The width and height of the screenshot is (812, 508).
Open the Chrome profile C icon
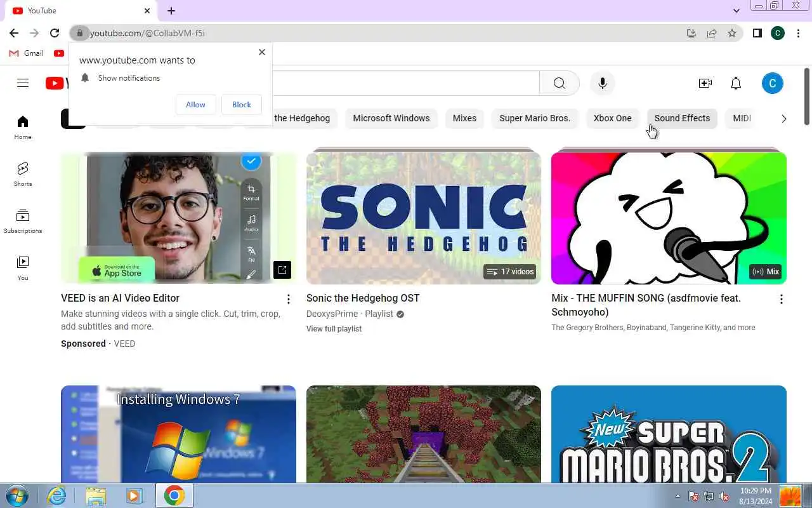tap(778, 33)
